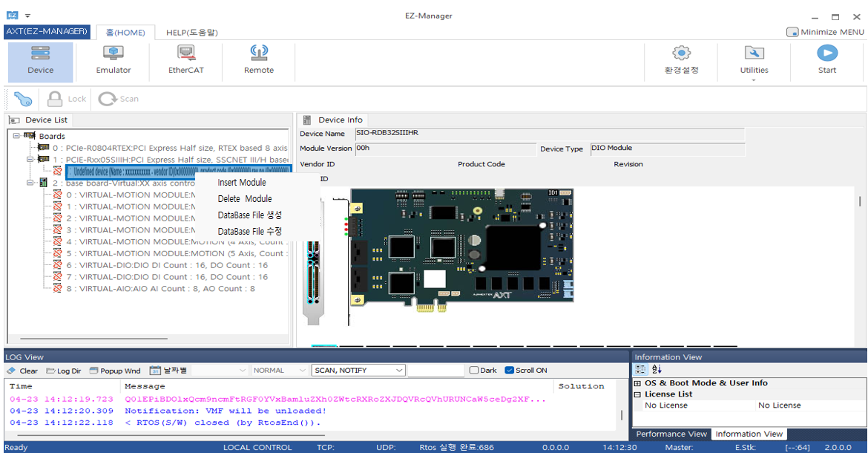Enable the Dark checkbox in LOG View
The image size is (868, 453).
(x=474, y=371)
